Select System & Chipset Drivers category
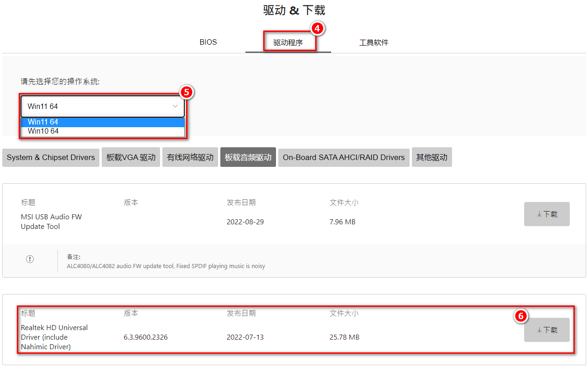The image size is (588, 367). pos(51,157)
